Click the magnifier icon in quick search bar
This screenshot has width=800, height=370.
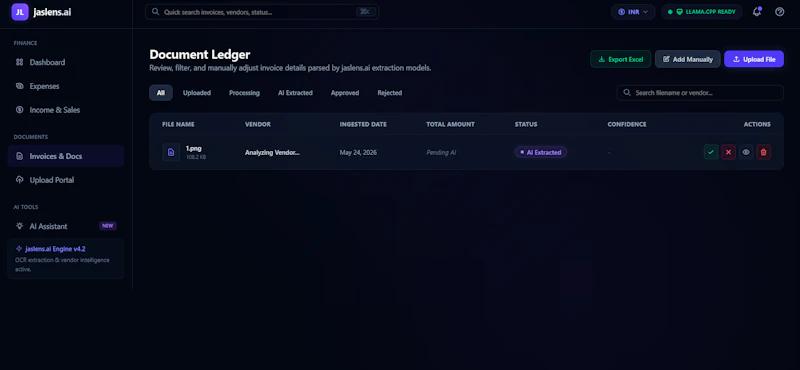[156, 12]
